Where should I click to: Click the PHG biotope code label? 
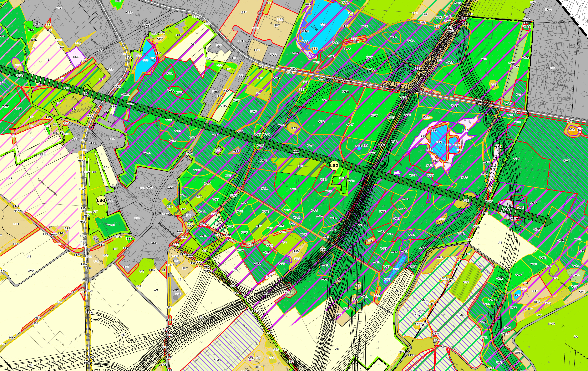tap(342, 178)
